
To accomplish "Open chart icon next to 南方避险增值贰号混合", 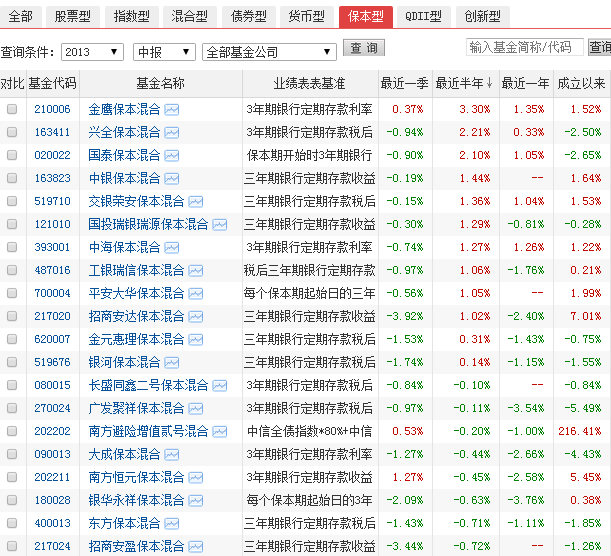I will tap(220, 432).
